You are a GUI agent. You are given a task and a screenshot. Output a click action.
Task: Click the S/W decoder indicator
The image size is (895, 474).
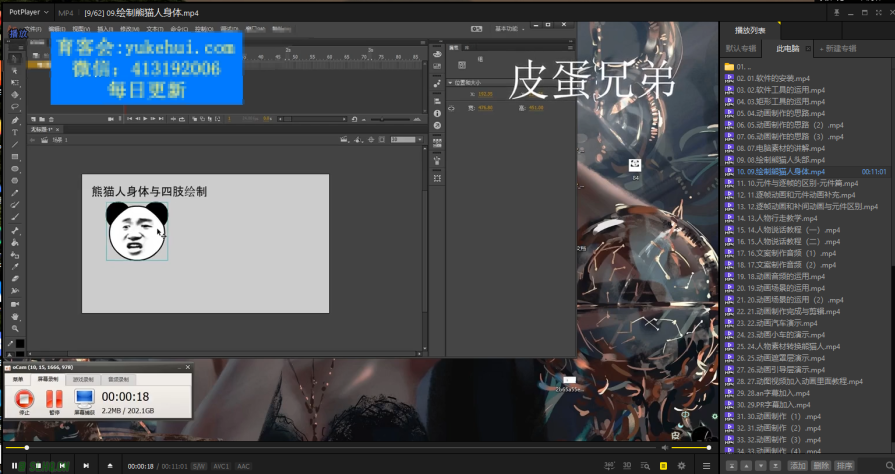click(x=198, y=466)
